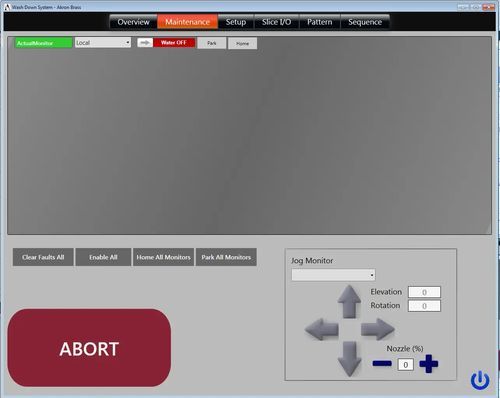Click the Nozzle percentage value field
The width and height of the screenshot is (500, 398).
(406, 364)
